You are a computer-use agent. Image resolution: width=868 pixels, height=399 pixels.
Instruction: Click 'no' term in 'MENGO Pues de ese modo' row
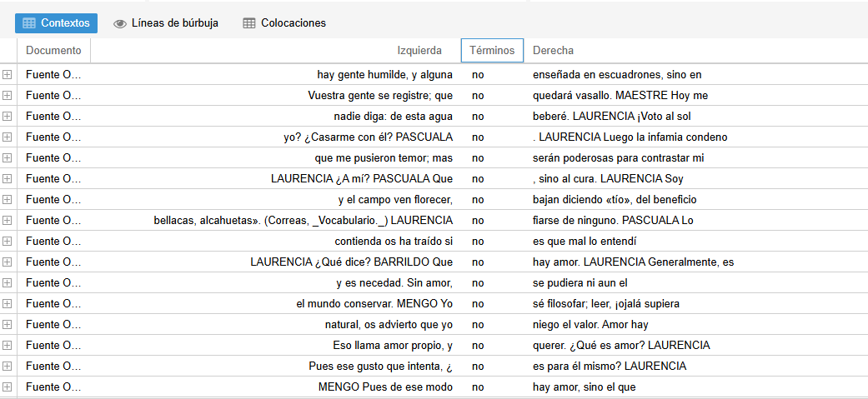[x=478, y=387]
